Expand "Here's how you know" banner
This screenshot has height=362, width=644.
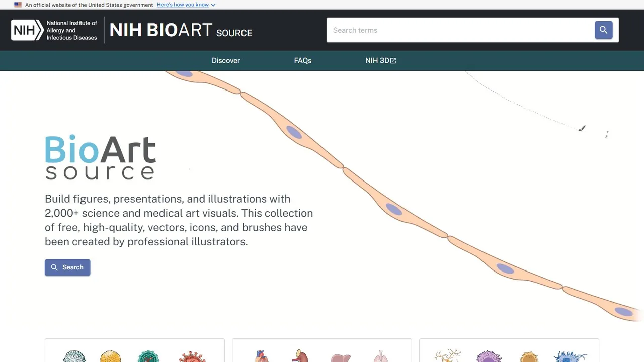click(186, 5)
